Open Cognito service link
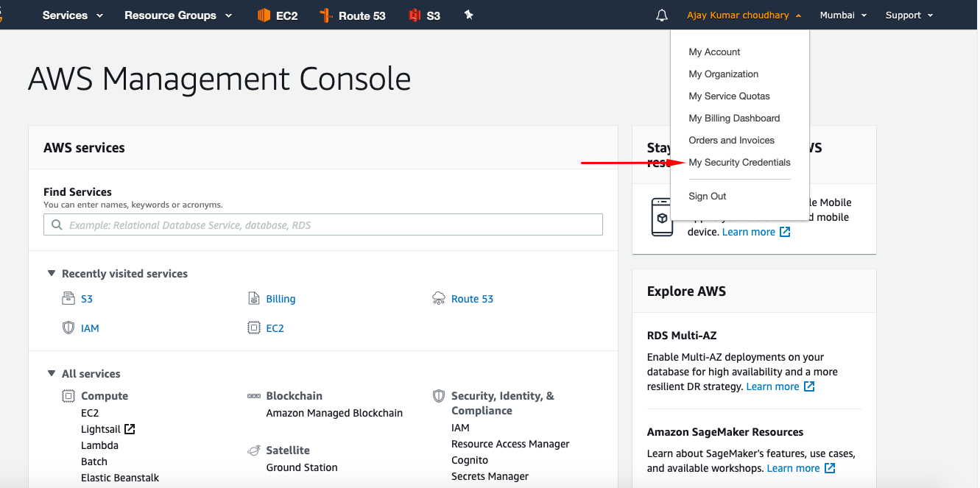The width and height of the screenshot is (980, 488). coord(470,460)
